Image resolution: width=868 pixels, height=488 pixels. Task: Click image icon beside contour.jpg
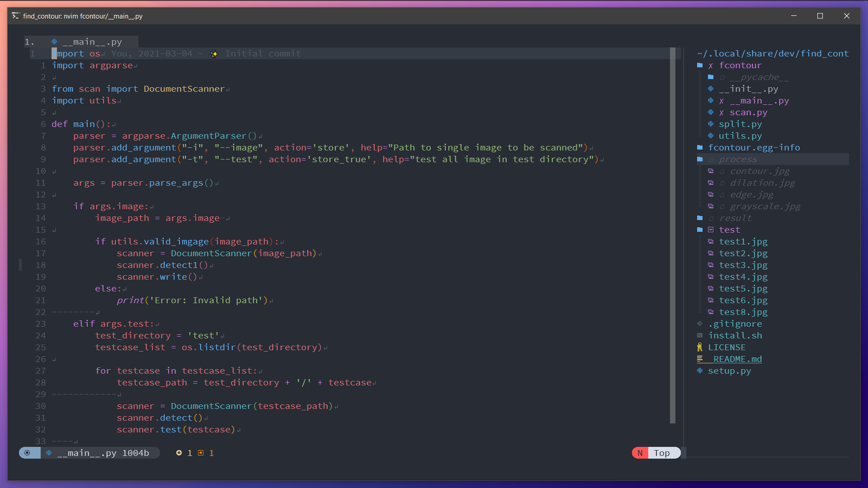coord(710,171)
